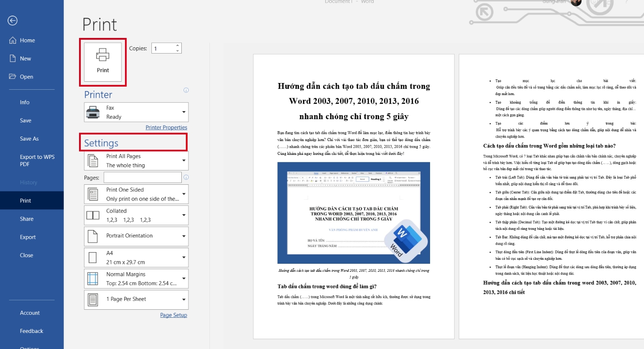Increase the number of copies
The height and width of the screenshot is (349, 644).
tap(178, 46)
